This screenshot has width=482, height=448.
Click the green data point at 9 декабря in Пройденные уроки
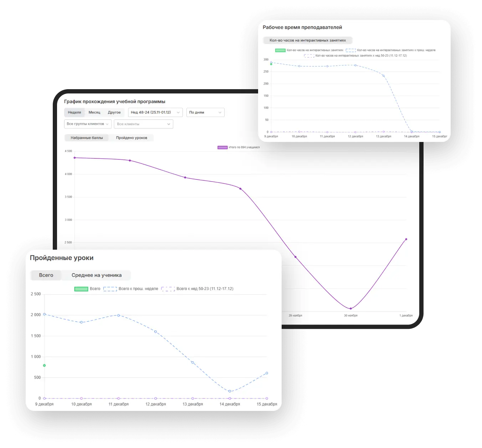click(45, 366)
